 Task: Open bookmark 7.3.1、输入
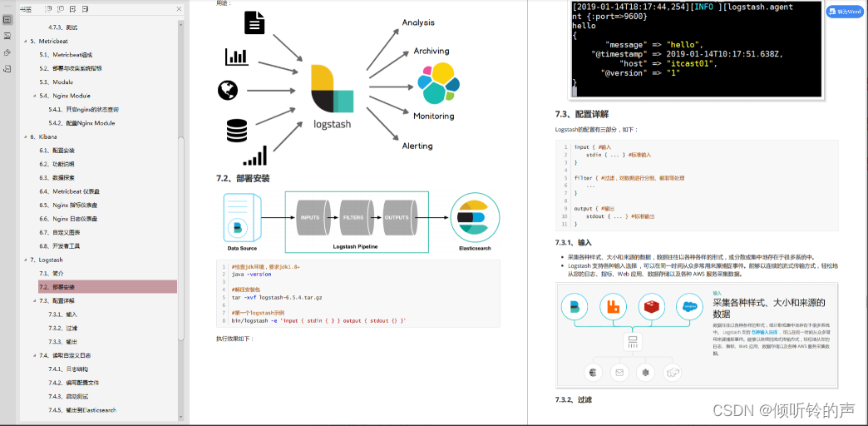click(63, 315)
